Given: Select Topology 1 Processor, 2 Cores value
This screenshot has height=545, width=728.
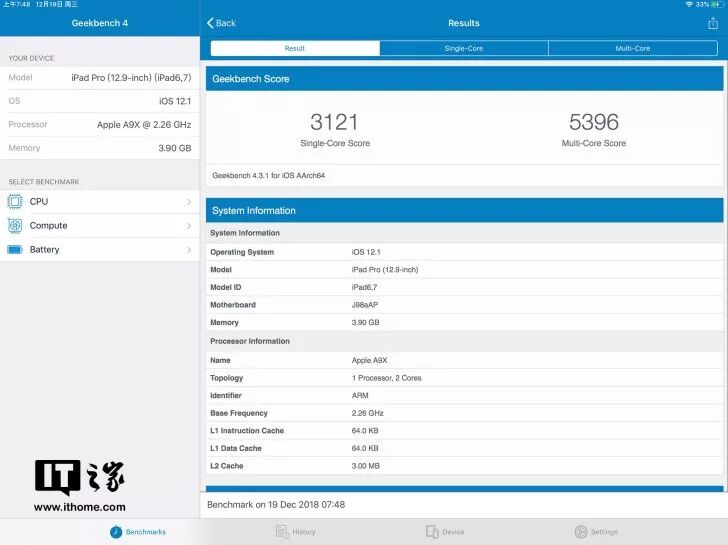Looking at the screenshot, I should [387, 378].
